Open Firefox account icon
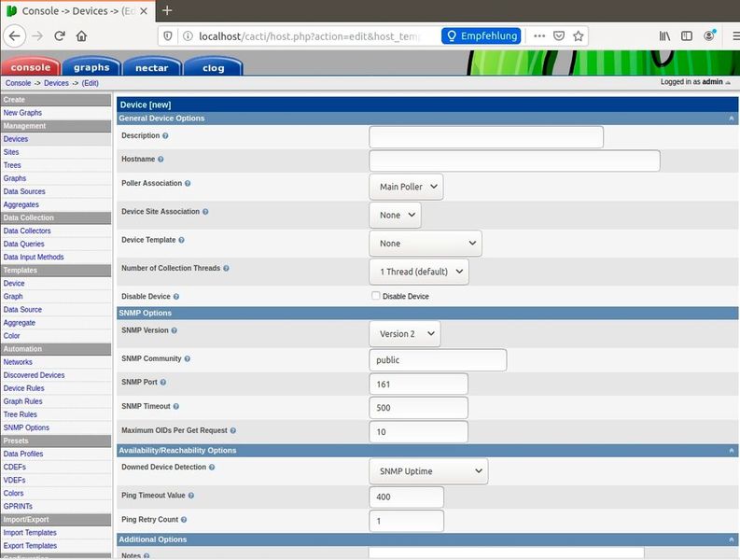Image resolution: width=740 pixels, height=560 pixels. click(709, 35)
